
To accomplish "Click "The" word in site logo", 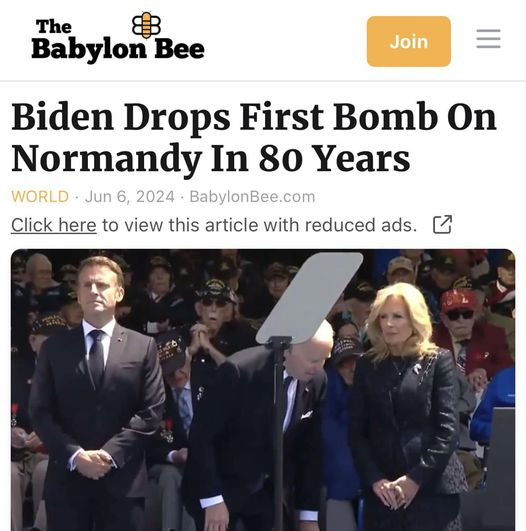I will pyautogui.click(x=54, y=26).
